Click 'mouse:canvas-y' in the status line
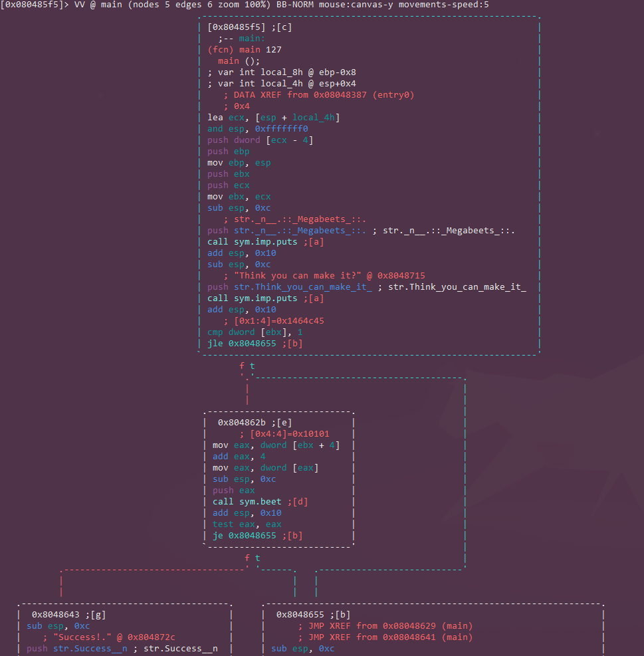 click(356, 5)
